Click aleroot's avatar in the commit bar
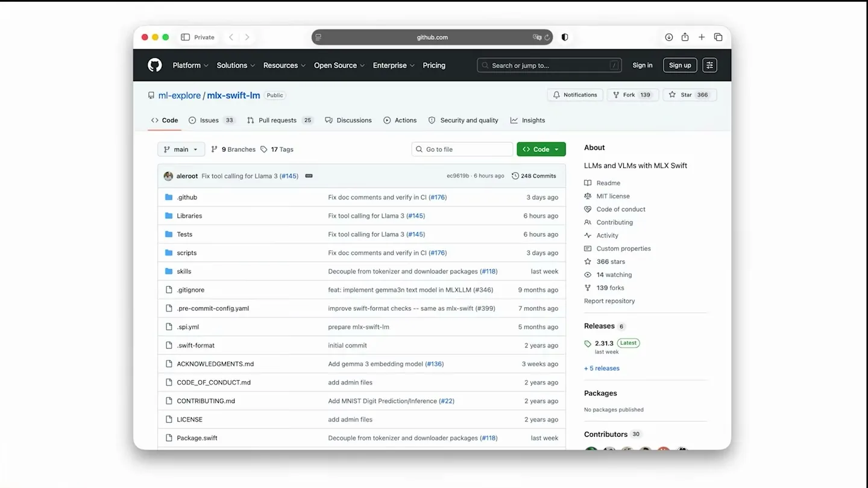The width and height of the screenshot is (868, 488). [x=168, y=176]
